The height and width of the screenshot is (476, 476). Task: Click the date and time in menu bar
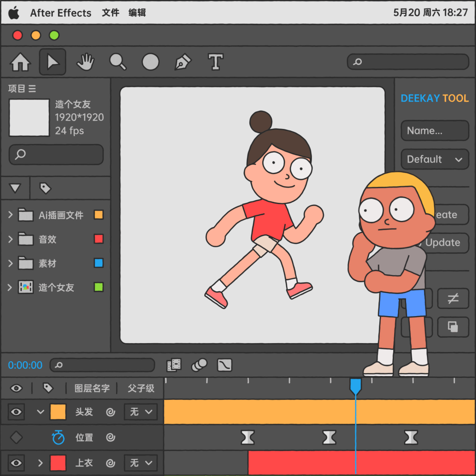430,12
